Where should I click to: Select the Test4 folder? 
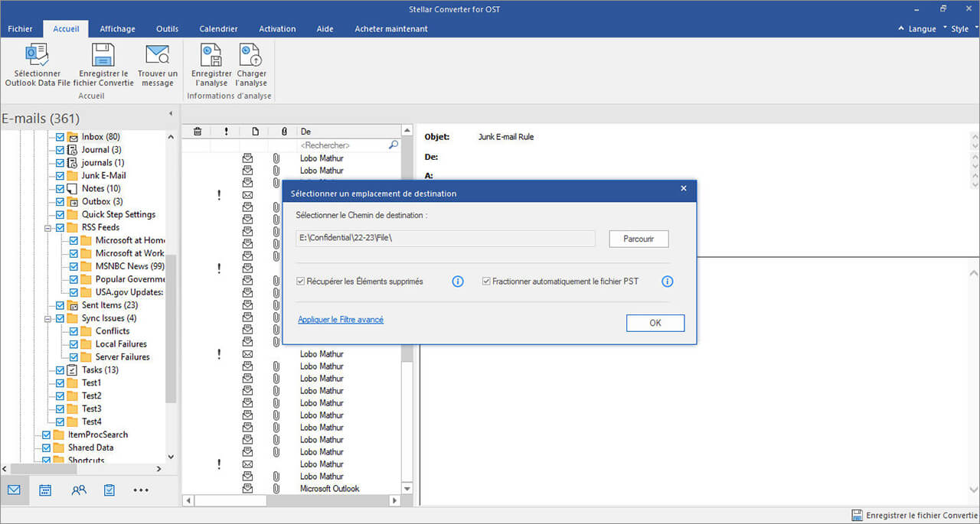(x=91, y=421)
